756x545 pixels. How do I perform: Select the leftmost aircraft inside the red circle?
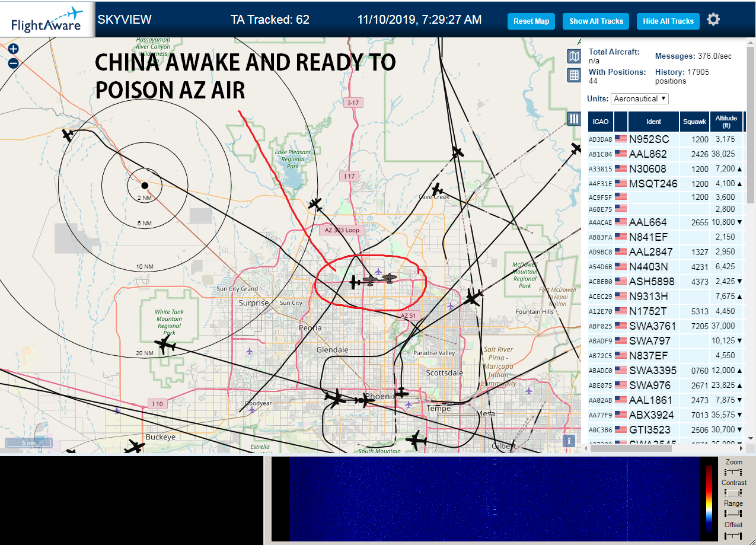pos(355,282)
